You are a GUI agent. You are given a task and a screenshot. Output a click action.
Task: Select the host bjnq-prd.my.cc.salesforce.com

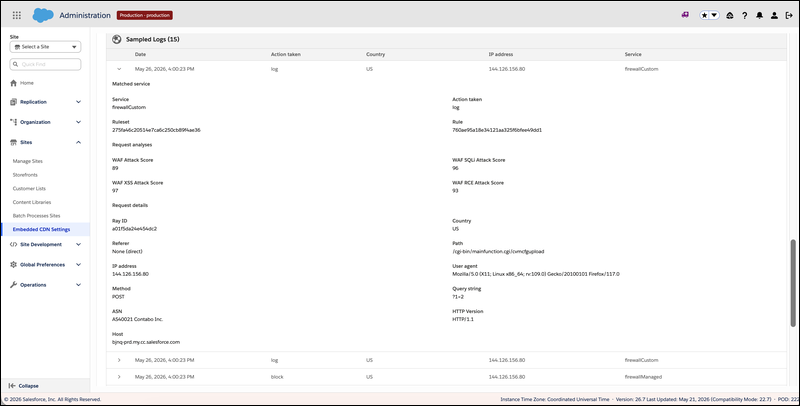pos(146,342)
